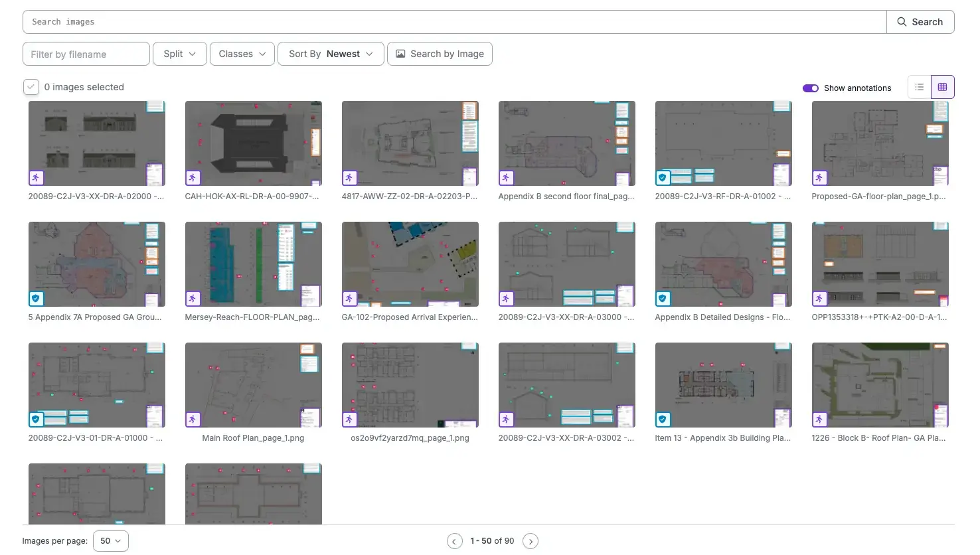Click filename 'Appendix B second floor final_pag...'
Image resolution: width=980 pixels, height=555 pixels.
pyautogui.click(x=566, y=197)
